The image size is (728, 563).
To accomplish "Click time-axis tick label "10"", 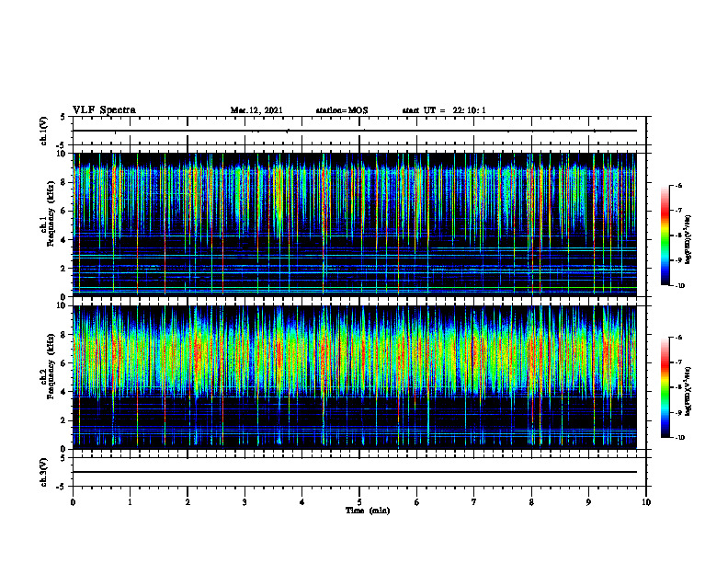I will coord(646,502).
